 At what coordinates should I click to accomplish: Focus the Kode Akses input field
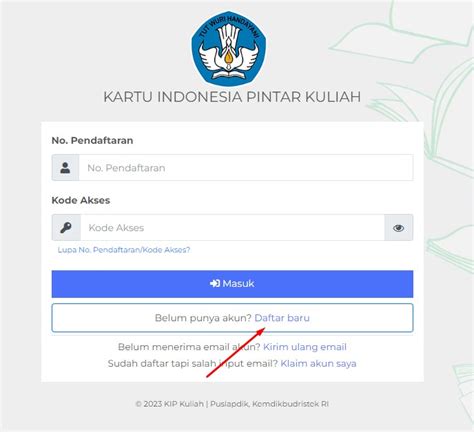[x=232, y=228]
